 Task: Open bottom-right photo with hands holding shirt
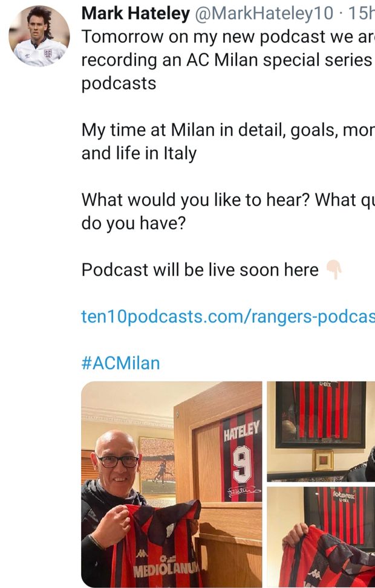coord(321,537)
